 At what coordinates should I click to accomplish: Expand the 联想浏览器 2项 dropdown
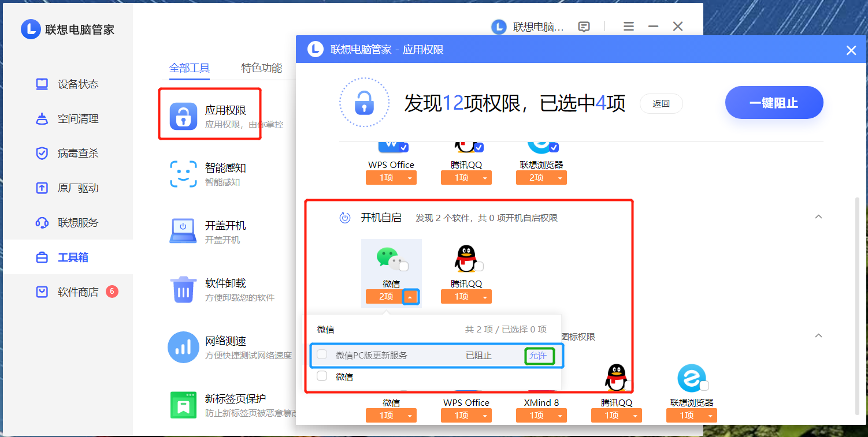(560, 178)
